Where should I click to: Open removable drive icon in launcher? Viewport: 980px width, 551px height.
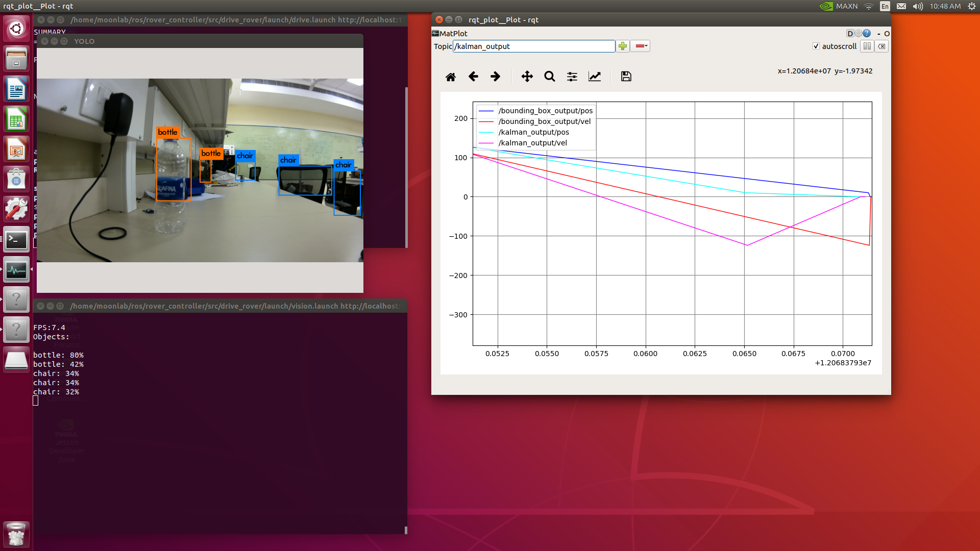[x=16, y=360]
